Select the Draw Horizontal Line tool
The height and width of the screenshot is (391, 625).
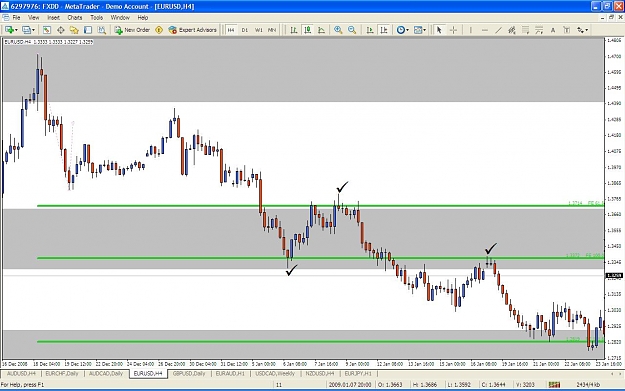(485, 30)
